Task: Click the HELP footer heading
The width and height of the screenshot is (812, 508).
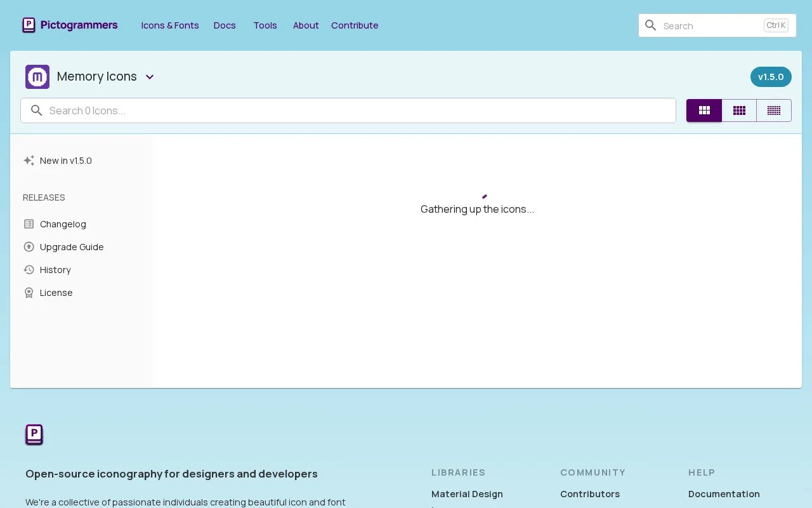Action: [x=702, y=472]
